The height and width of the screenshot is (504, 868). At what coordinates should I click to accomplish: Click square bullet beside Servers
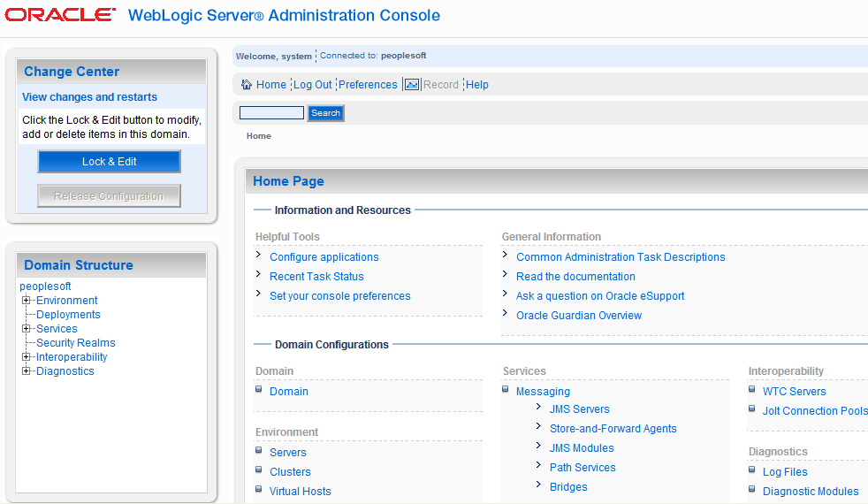[x=258, y=450]
